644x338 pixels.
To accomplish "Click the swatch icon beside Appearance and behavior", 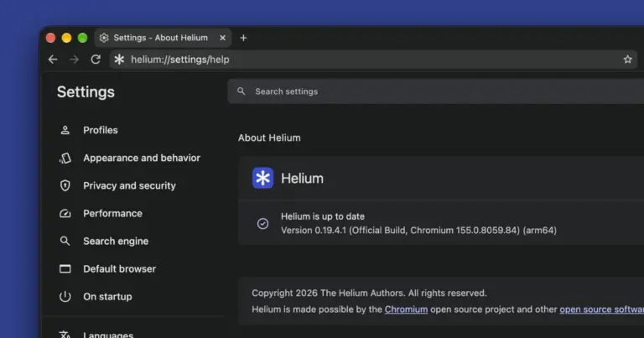I will tap(65, 159).
